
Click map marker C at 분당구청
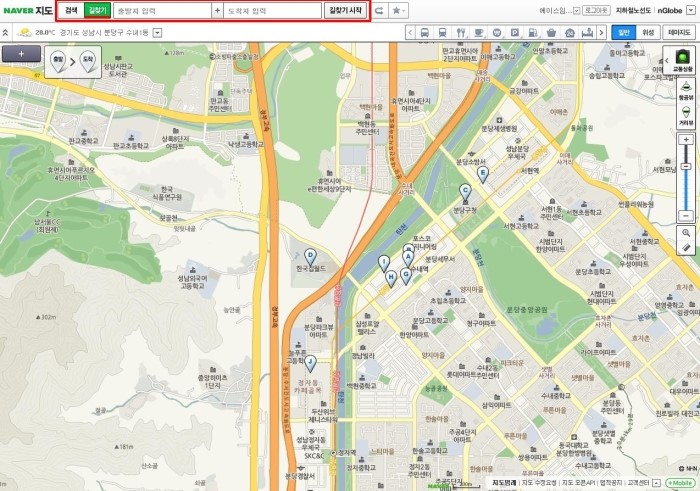465,192
